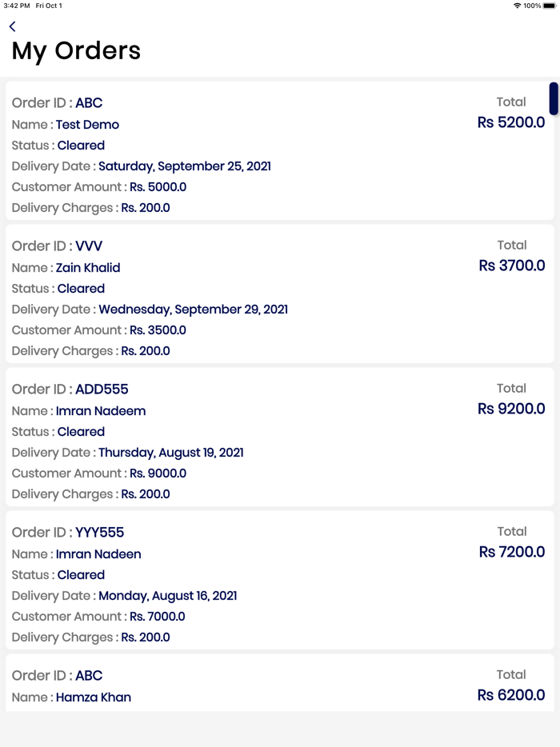The image size is (560, 747).
Task: Tap delivery date Saturday, September 25, 2021
Action: 184,166
